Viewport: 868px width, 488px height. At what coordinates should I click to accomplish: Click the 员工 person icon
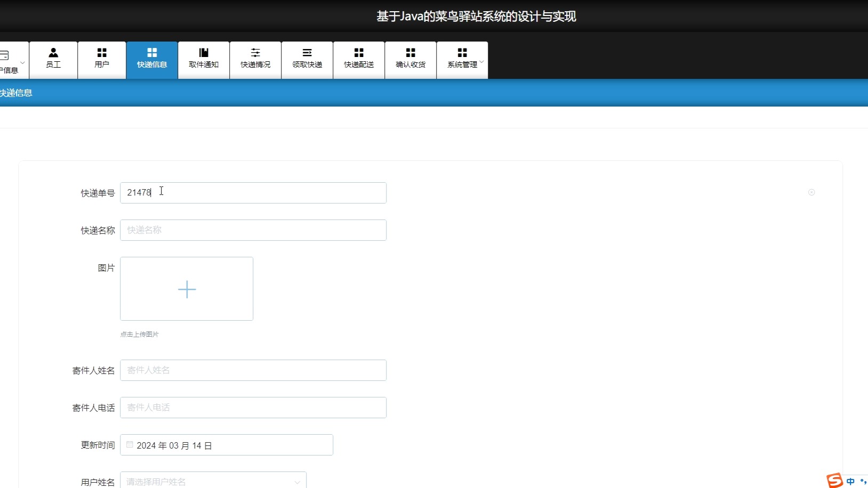(x=53, y=52)
